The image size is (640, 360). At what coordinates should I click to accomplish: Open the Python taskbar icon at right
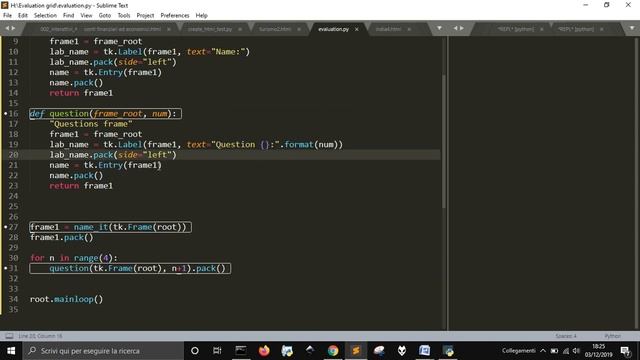(448, 351)
